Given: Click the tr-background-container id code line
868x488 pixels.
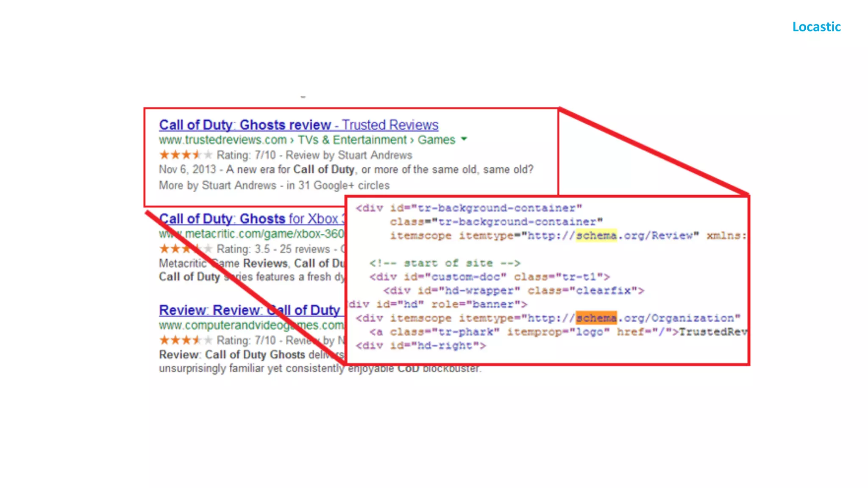Looking at the screenshot, I should 469,208.
